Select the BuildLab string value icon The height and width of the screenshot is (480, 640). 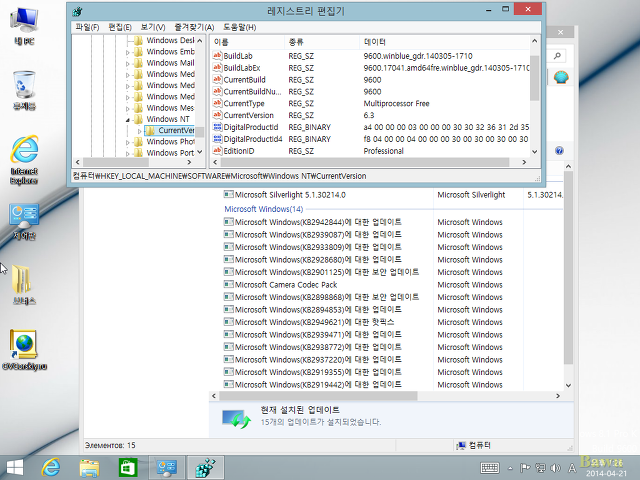point(217,56)
